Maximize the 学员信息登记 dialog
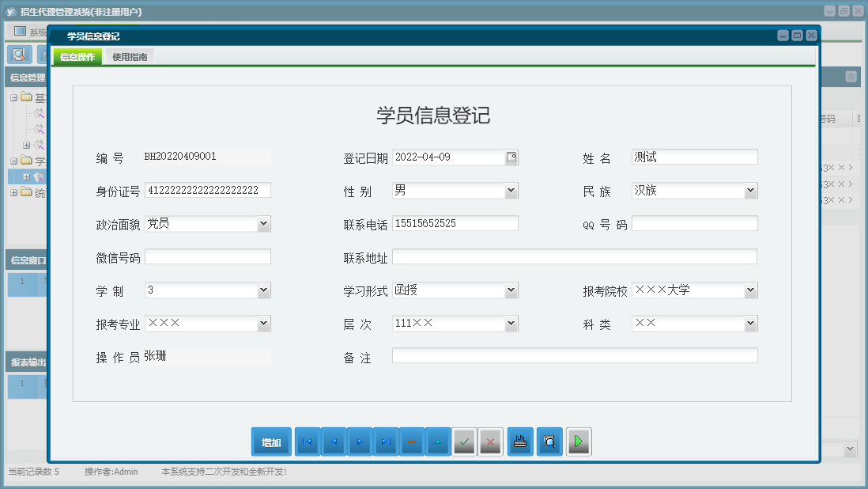This screenshot has width=868, height=489. (797, 36)
